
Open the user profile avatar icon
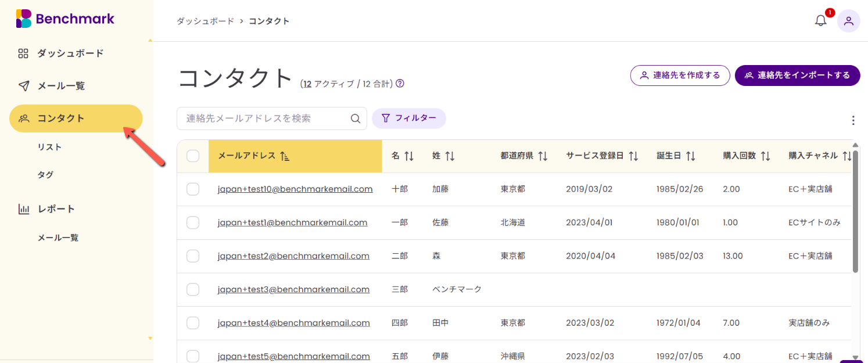(848, 21)
